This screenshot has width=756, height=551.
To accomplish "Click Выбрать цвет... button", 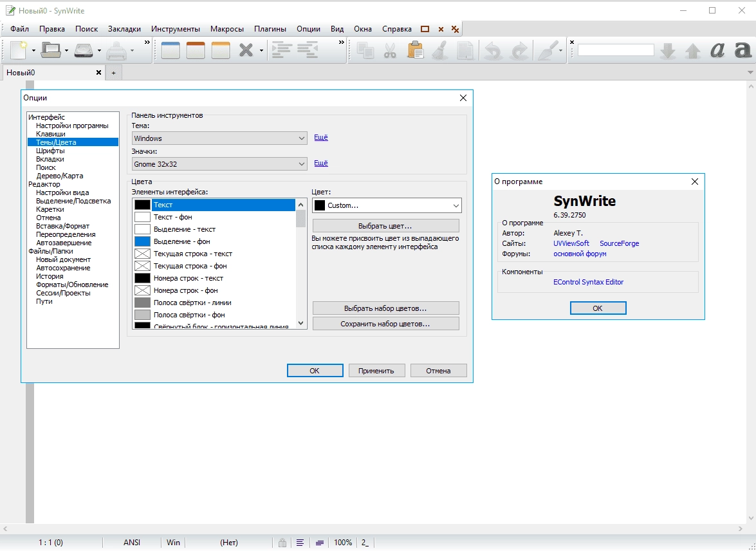I will tap(385, 226).
